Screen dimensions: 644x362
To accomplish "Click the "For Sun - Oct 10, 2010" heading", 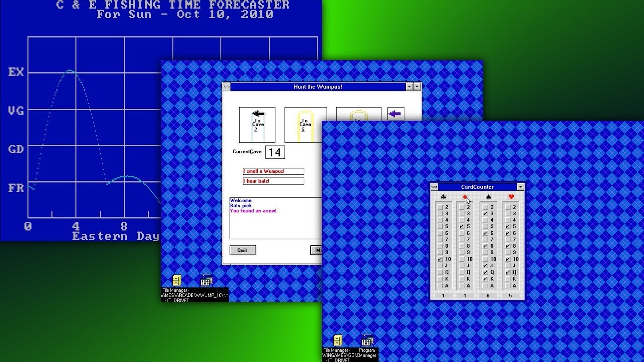I will [185, 14].
